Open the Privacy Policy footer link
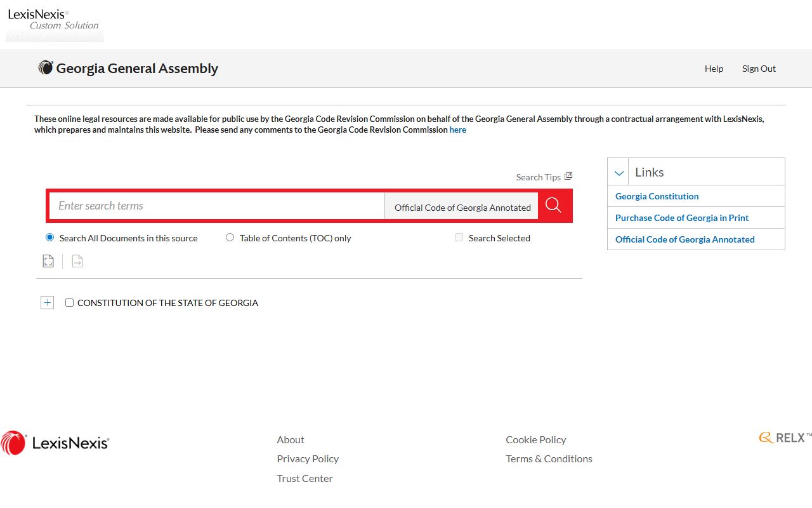812x508 pixels. 308,458
